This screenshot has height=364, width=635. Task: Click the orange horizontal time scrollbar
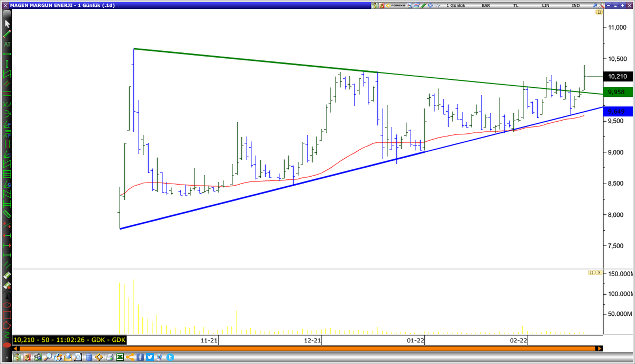307,349
